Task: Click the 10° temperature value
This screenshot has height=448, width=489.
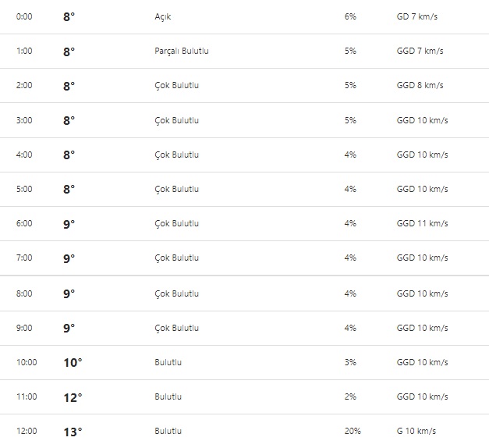Action: [x=73, y=362]
